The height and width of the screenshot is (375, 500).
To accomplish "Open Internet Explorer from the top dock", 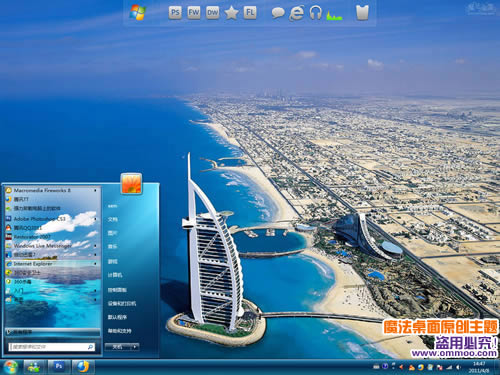I will (296, 13).
